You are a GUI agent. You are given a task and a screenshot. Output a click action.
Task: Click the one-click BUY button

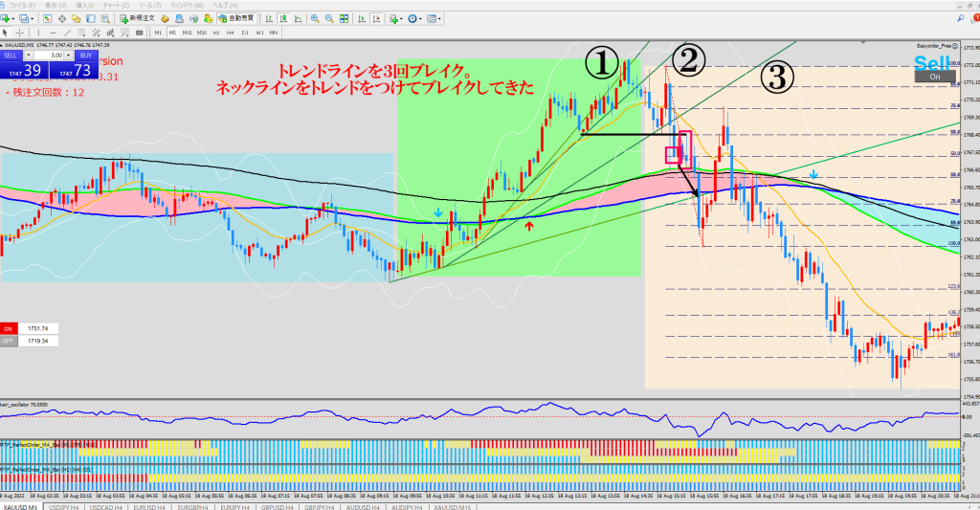point(85,55)
